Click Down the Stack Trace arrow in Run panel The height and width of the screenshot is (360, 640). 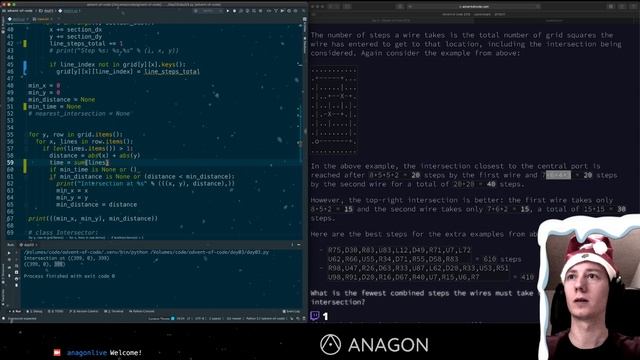pos(16,260)
